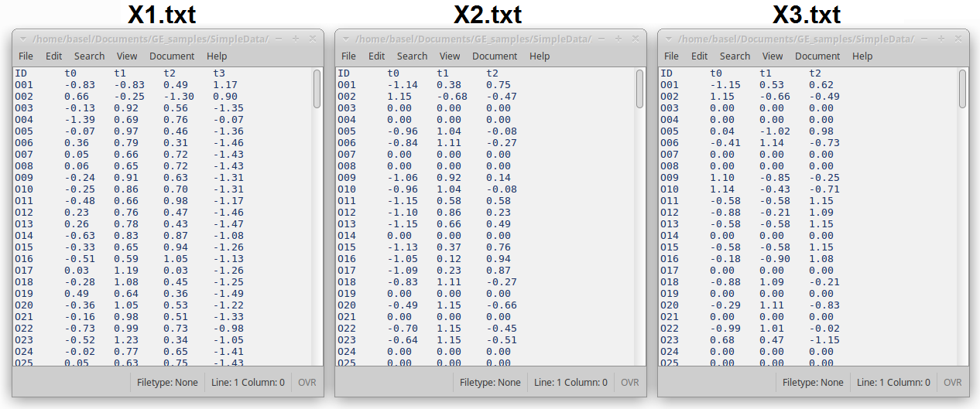Click value 0.62 in X3.txt row 001
This screenshot has width=980, height=409.
click(821, 85)
